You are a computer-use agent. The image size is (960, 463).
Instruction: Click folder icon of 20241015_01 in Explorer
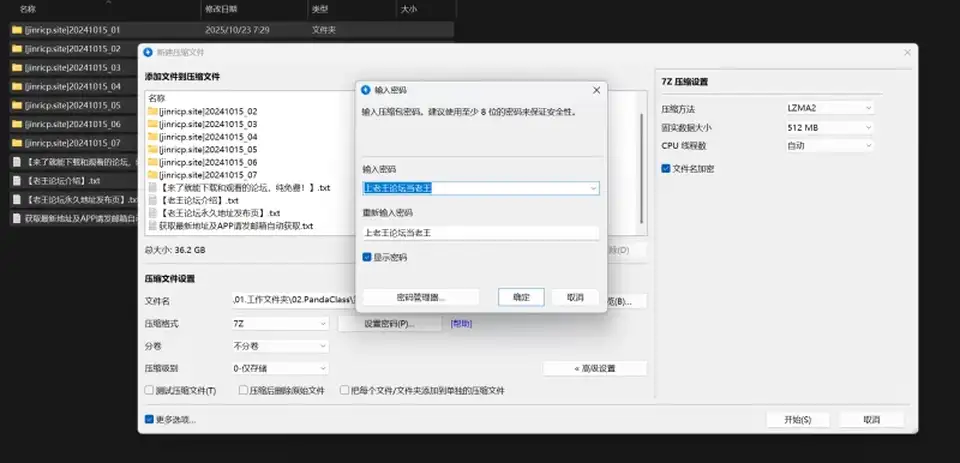pos(17,29)
